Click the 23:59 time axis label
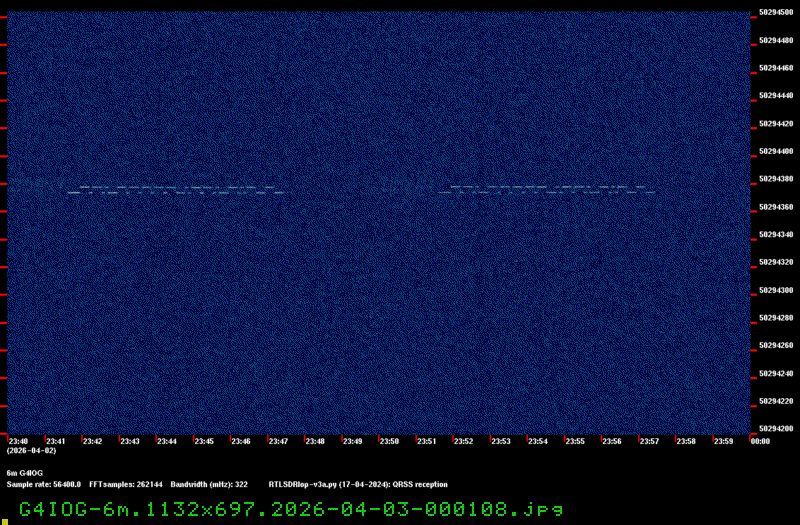Image resolution: width=800 pixels, height=525 pixels. click(x=723, y=441)
